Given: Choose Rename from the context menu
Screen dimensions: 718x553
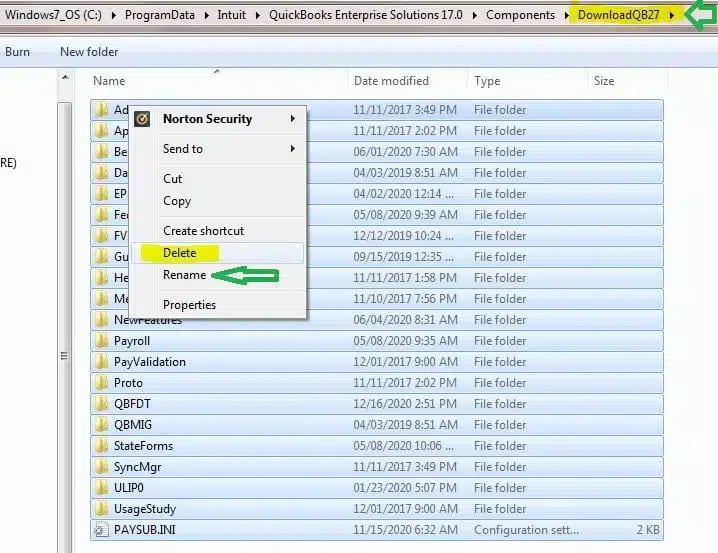Looking at the screenshot, I should [184, 275].
